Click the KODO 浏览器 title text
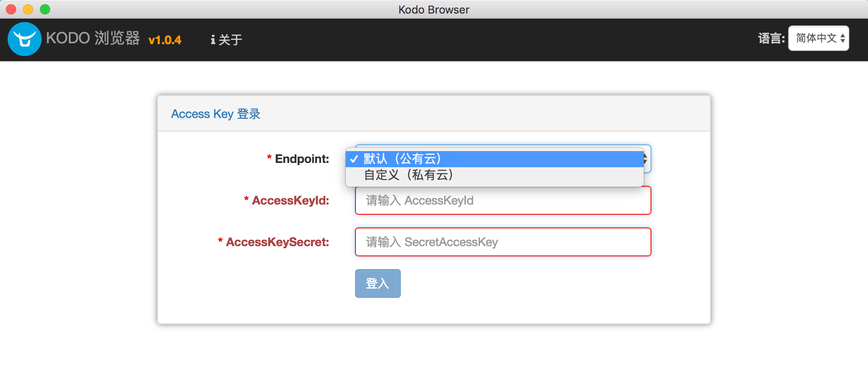The height and width of the screenshot is (376, 868). point(93,38)
